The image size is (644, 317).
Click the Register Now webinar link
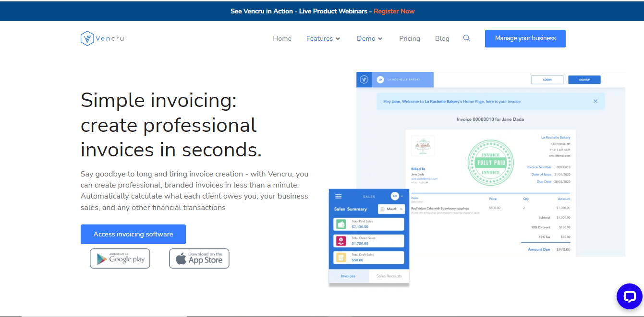pyautogui.click(x=394, y=11)
